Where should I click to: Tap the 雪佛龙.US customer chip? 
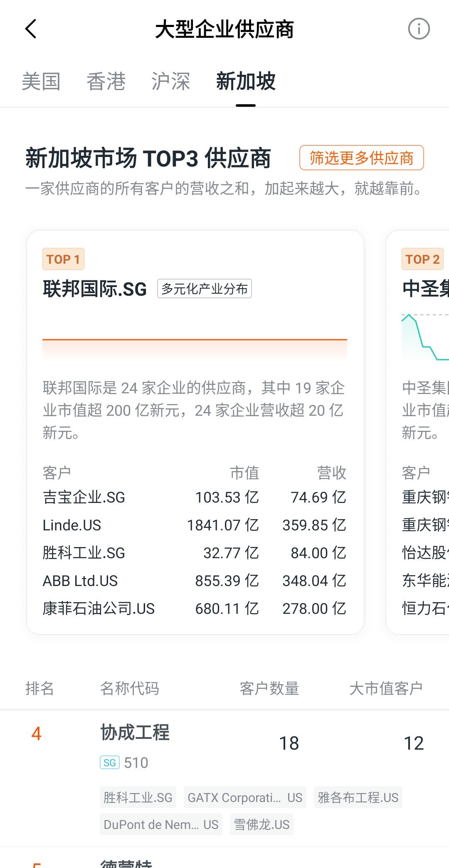(x=262, y=824)
